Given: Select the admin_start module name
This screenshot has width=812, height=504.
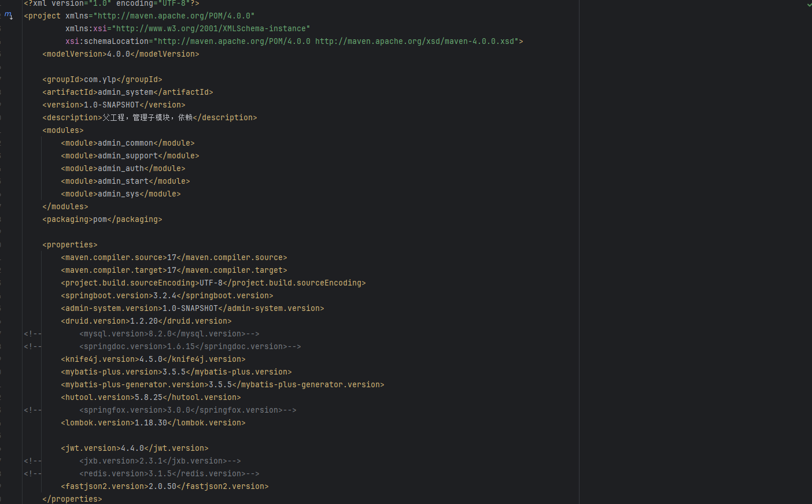Looking at the screenshot, I should [123, 181].
